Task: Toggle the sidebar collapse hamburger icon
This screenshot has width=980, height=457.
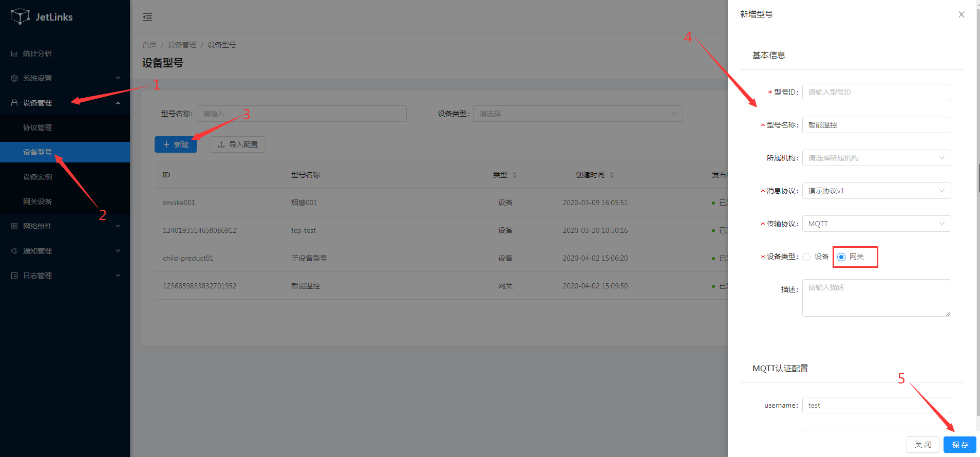Action: pos(147,17)
